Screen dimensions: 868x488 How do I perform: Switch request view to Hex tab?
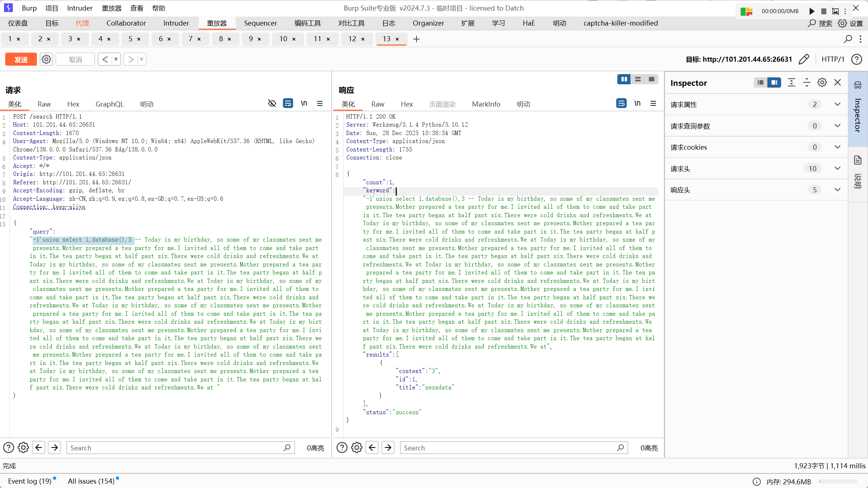coord(73,104)
